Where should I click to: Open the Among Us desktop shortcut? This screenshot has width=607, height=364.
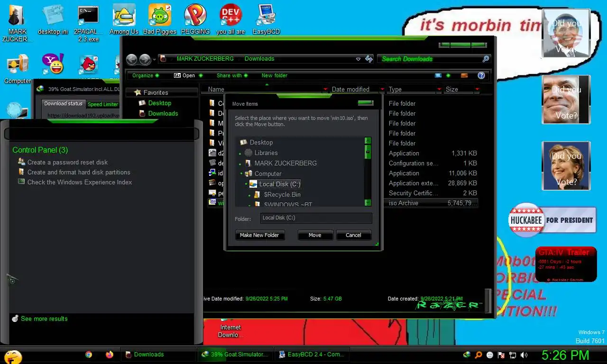[124, 19]
